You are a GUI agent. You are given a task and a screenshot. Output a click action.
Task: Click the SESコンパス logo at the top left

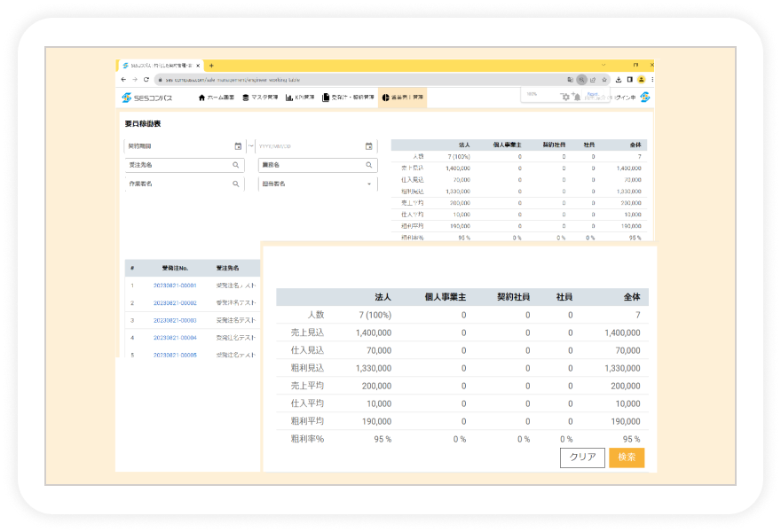pos(147,98)
